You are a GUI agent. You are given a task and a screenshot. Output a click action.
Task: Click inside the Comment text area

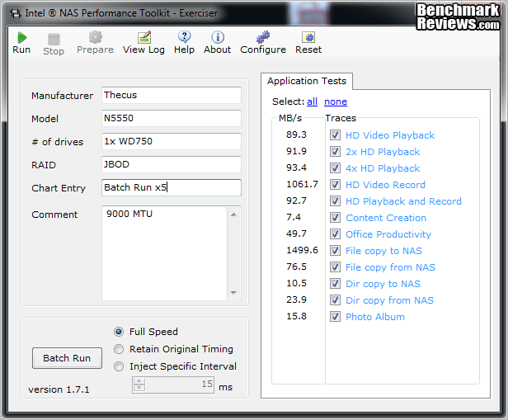click(165, 253)
